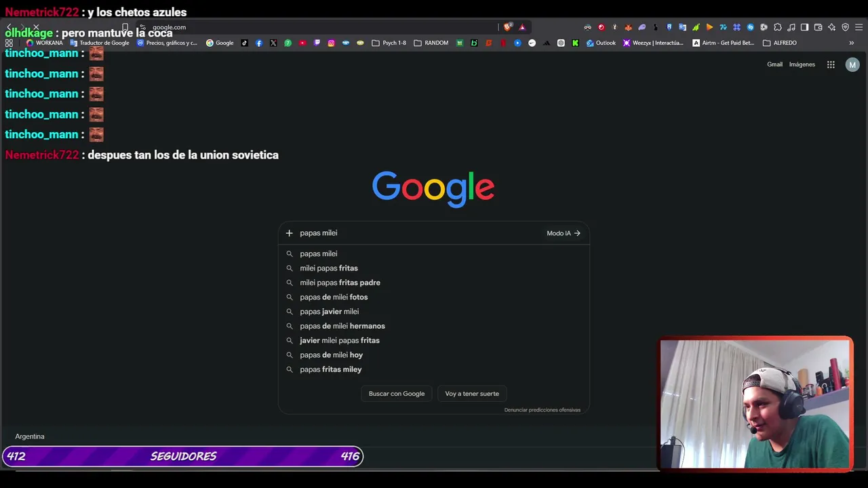868x488 pixels.
Task: Click plus icon in search box
Action: coord(289,233)
